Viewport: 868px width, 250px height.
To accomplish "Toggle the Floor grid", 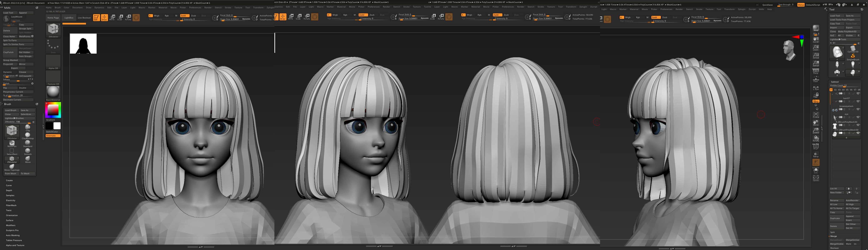I will point(816,79).
